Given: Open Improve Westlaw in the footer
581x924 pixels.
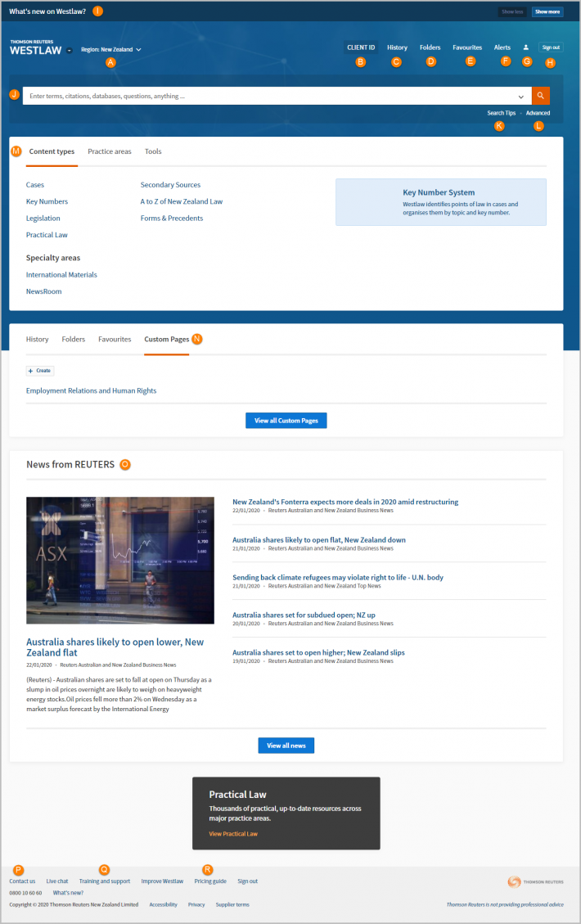Looking at the screenshot, I should coord(162,881).
